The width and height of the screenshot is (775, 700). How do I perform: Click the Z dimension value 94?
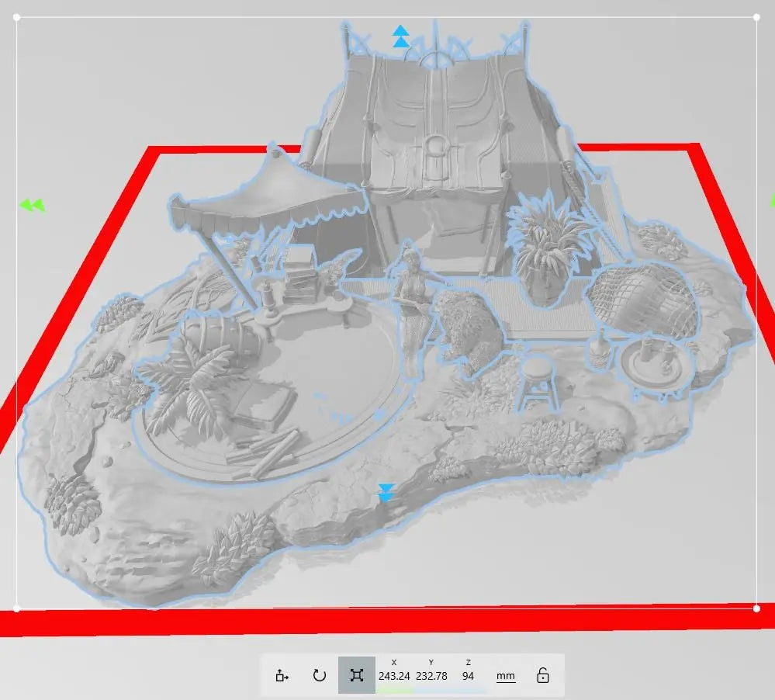tap(468, 676)
